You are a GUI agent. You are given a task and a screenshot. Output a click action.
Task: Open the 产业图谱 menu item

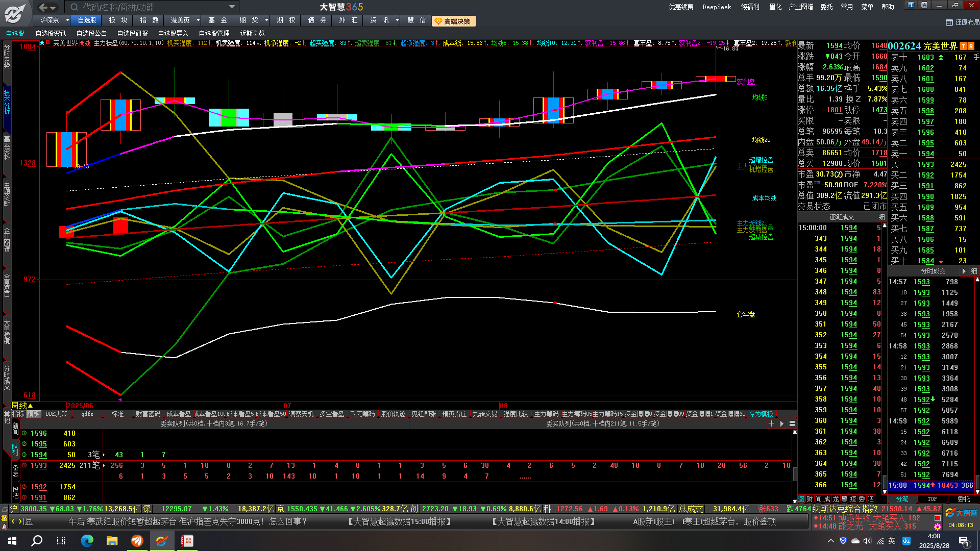tap(801, 7)
